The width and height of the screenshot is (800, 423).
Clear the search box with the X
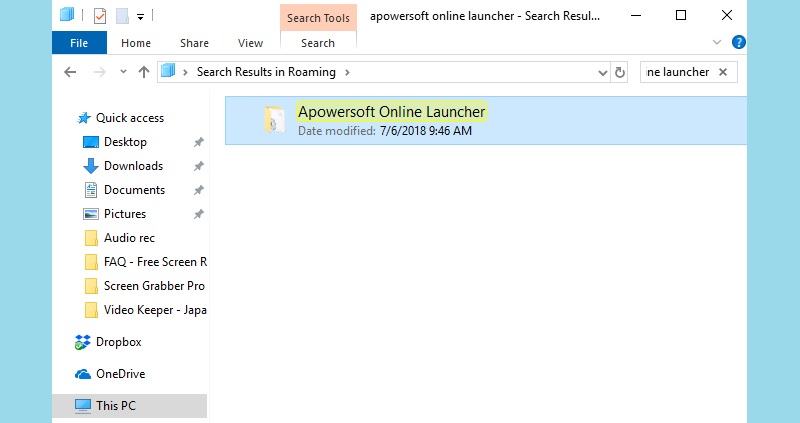[x=723, y=72]
